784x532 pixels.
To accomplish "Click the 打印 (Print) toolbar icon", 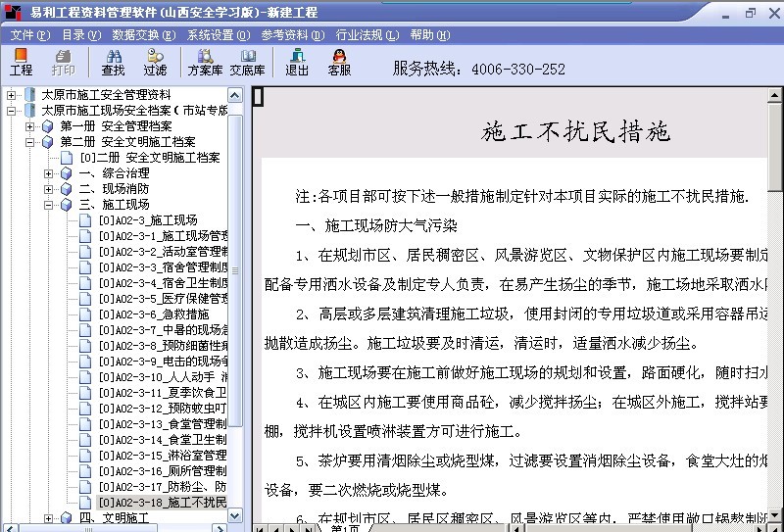I will pos(63,63).
